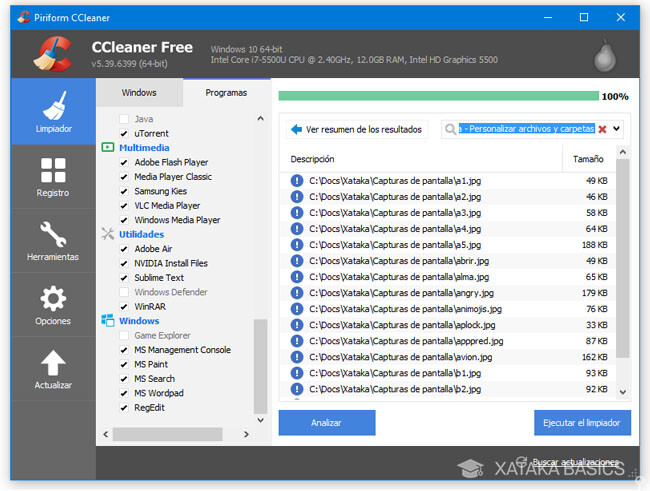650x491 pixels.
Task: Sort results by Tamaño column header
Action: [x=588, y=159]
